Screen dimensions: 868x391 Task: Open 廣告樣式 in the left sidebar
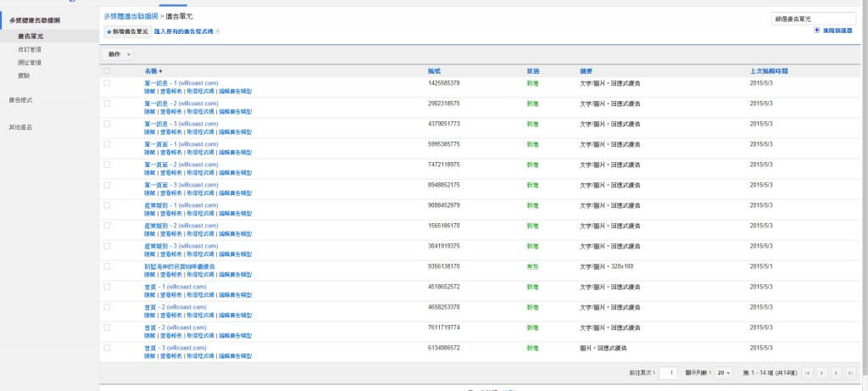[20, 100]
